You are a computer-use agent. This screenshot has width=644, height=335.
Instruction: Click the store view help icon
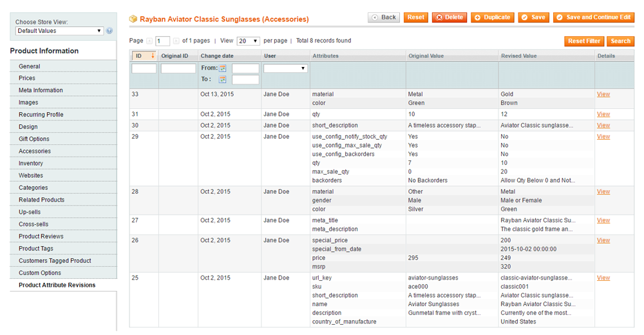click(x=109, y=31)
